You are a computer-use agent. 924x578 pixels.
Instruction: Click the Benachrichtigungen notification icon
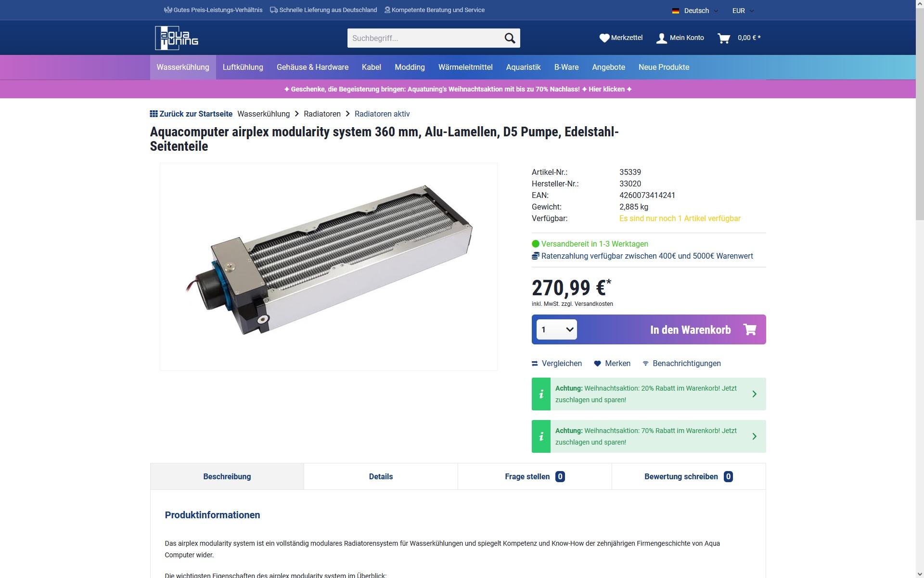pyautogui.click(x=646, y=363)
